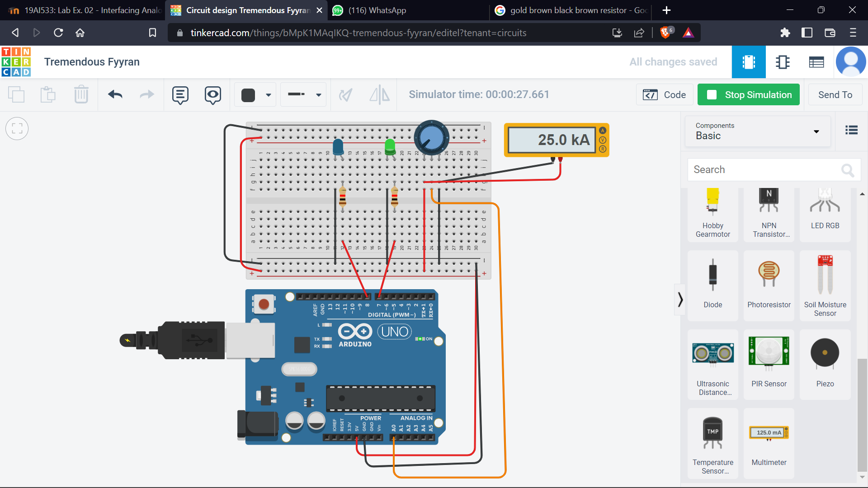Toggle notes visibility eye icon
This screenshot has height=488, width=868.
pos(212,95)
